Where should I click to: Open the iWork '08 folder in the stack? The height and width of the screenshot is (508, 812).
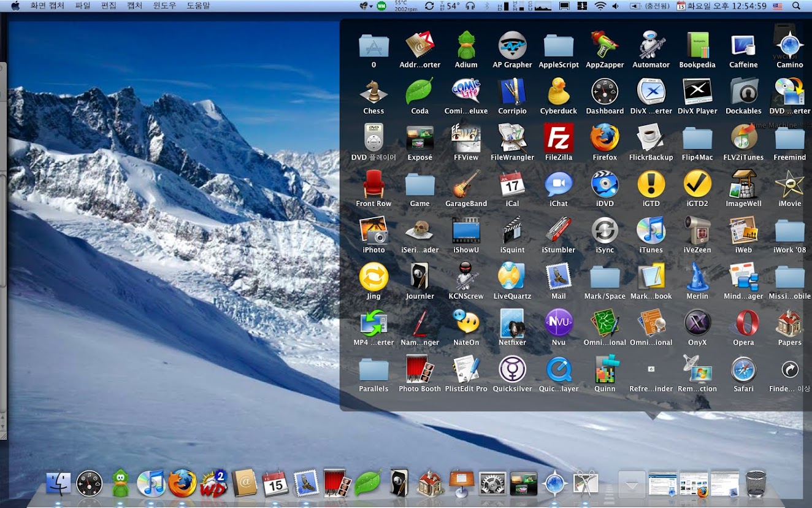[x=789, y=231]
